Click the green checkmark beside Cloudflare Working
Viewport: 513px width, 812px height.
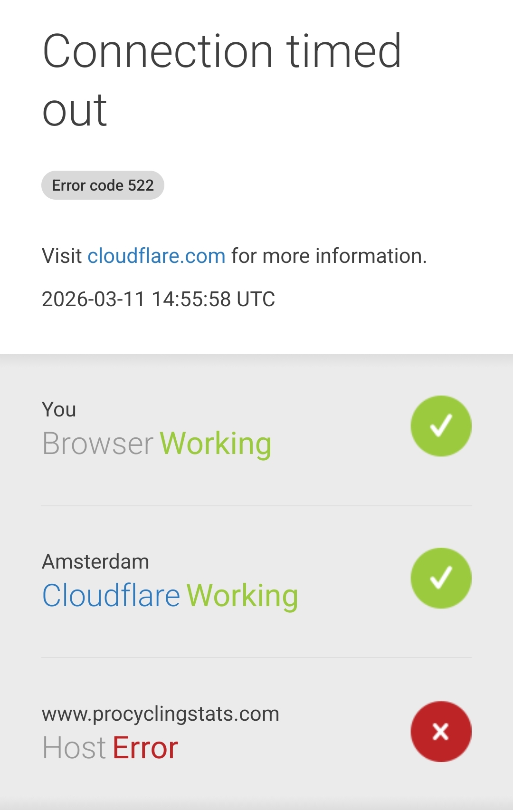441,578
